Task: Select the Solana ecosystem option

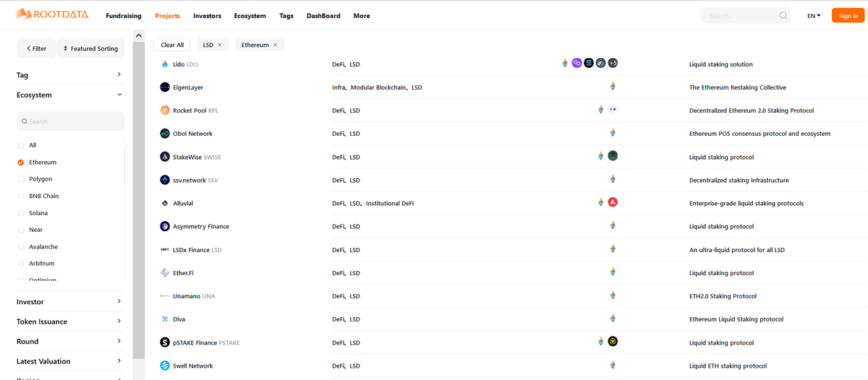Action: (21, 213)
